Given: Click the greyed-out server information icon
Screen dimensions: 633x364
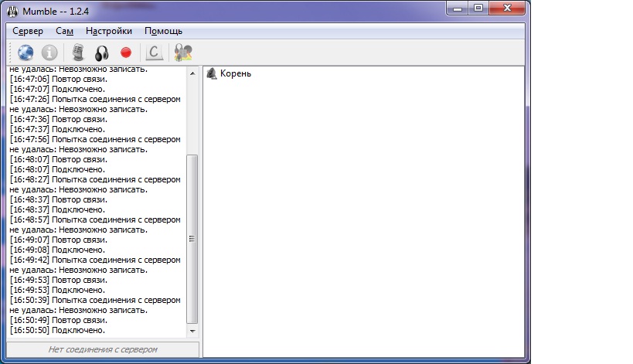Looking at the screenshot, I should pos(49,53).
